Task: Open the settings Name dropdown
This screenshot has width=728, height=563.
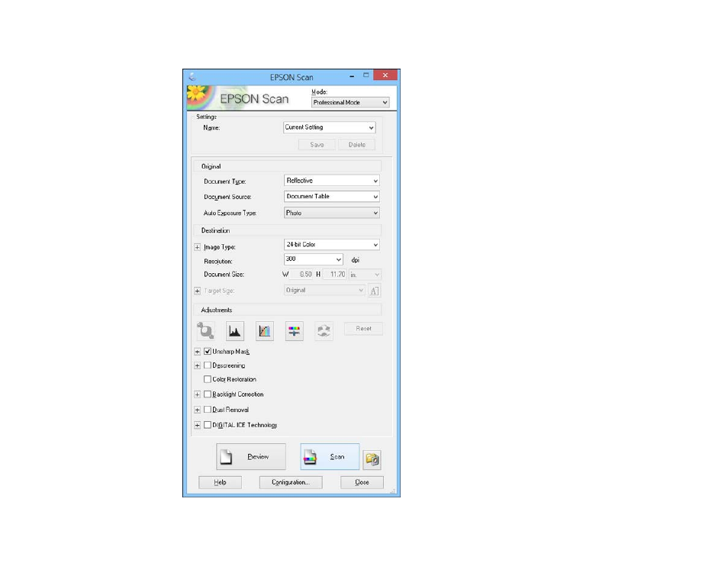Action: pyautogui.click(x=329, y=127)
